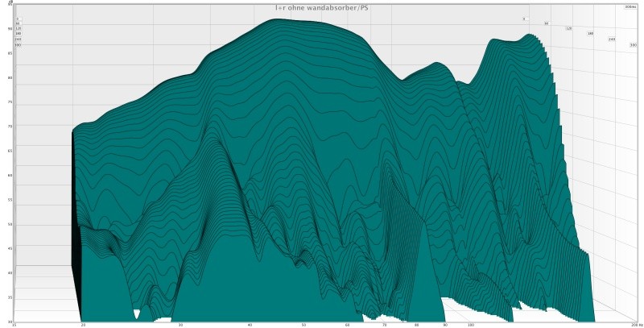Viewport: 644px width, 328px height.
Task: Click the '85' dB level axis label
Action: [10, 53]
